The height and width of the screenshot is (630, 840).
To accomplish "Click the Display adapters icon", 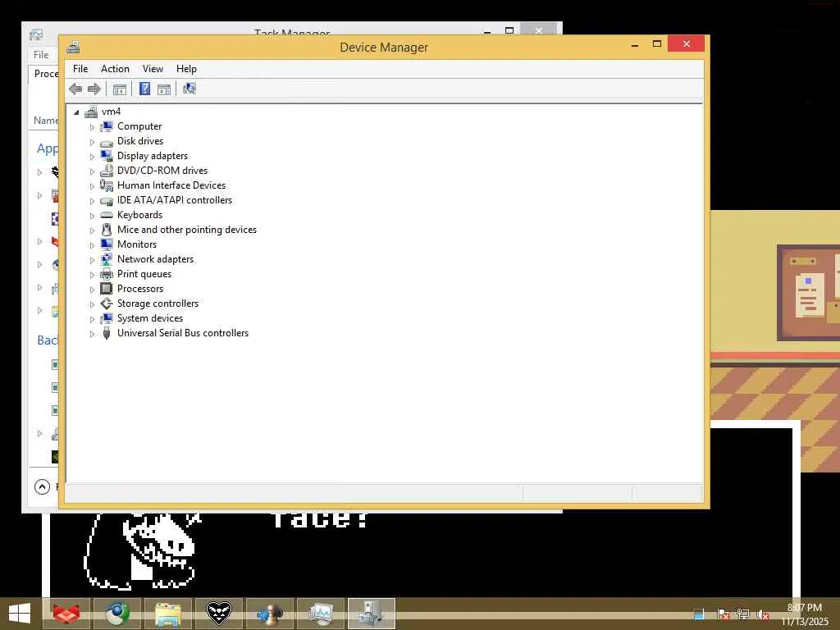I will 107,156.
